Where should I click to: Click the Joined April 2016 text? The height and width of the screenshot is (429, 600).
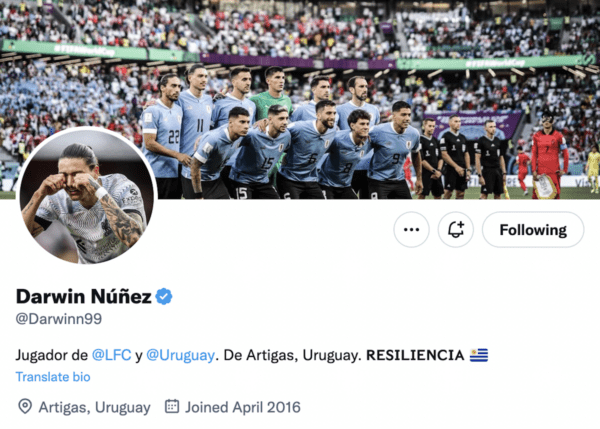click(x=243, y=407)
